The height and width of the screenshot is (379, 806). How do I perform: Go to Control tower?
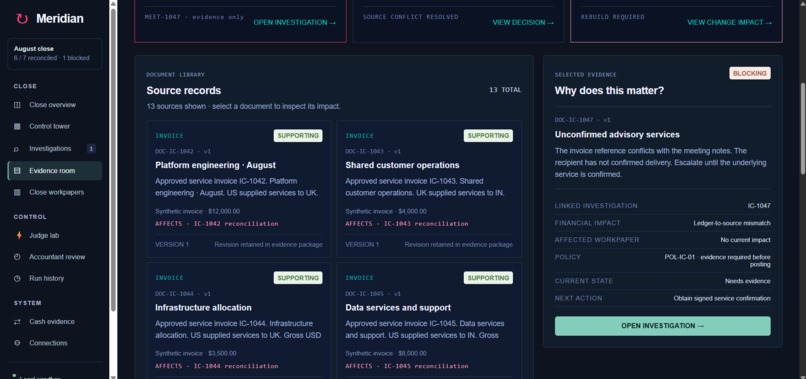point(54,127)
